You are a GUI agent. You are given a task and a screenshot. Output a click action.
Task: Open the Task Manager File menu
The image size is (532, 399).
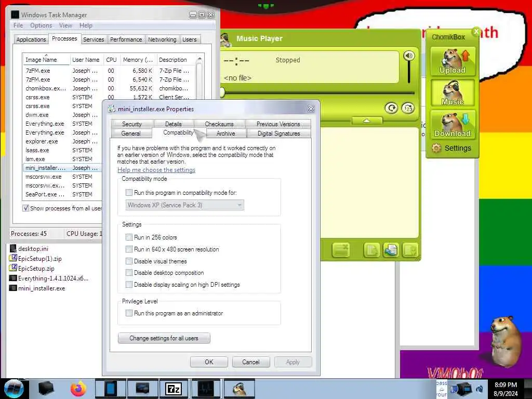[x=18, y=25]
